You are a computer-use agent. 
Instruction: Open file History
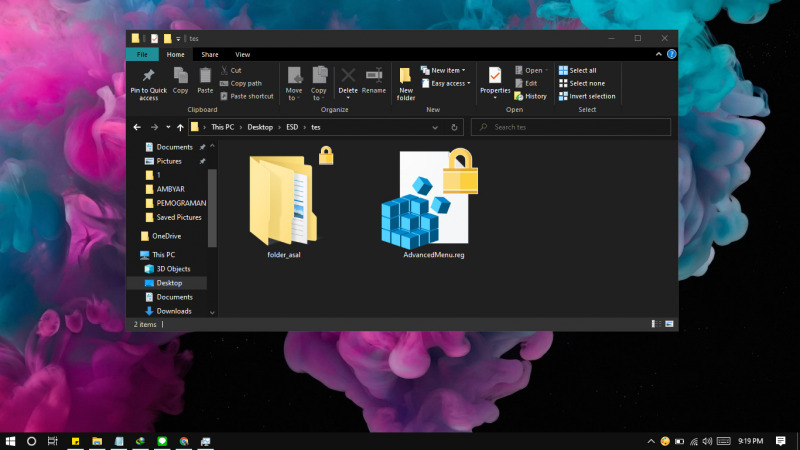tap(531, 96)
